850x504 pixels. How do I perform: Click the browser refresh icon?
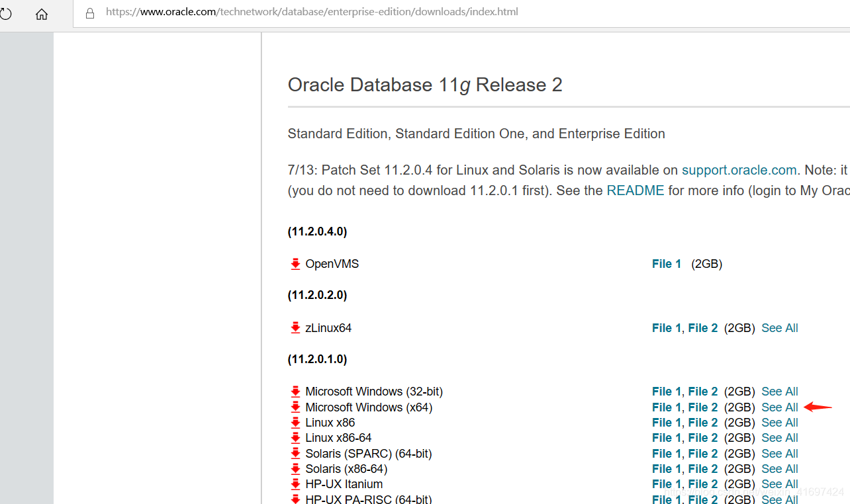coord(5,13)
